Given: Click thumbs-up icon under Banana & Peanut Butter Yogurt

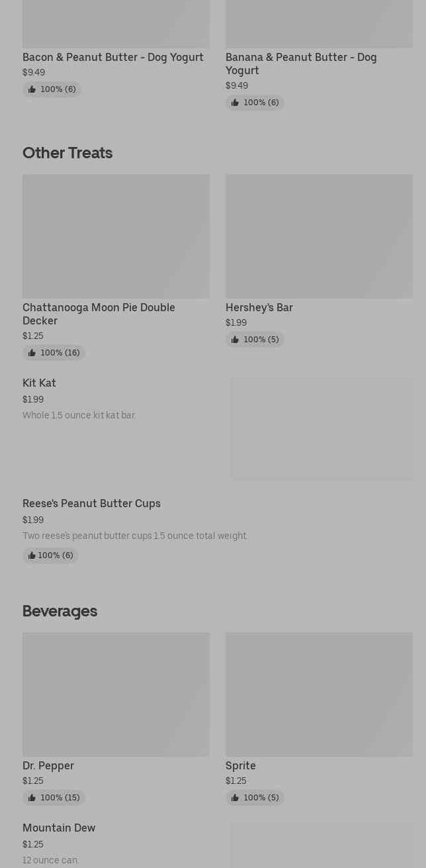Looking at the screenshot, I should coord(235,103).
